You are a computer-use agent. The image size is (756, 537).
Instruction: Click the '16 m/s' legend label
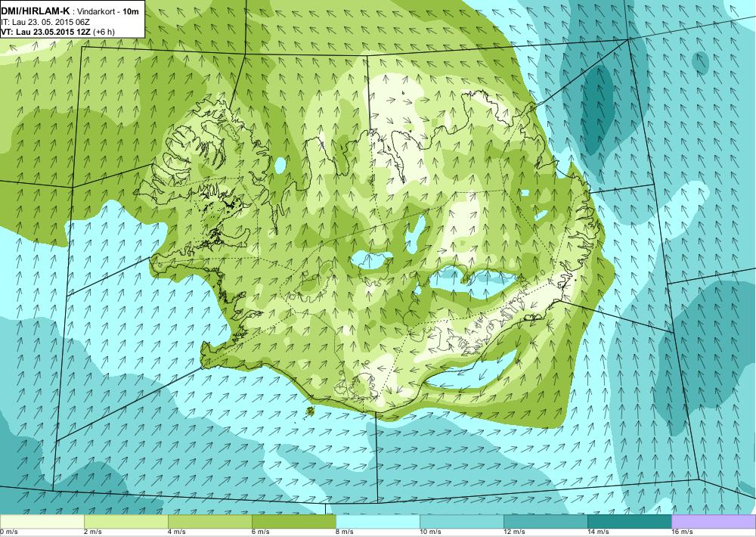point(682,532)
